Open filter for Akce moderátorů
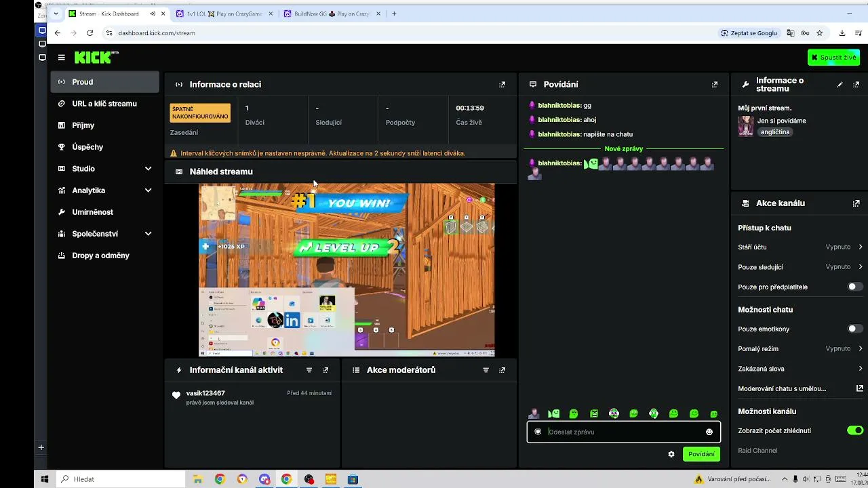The image size is (868, 488). [x=486, y=370]
